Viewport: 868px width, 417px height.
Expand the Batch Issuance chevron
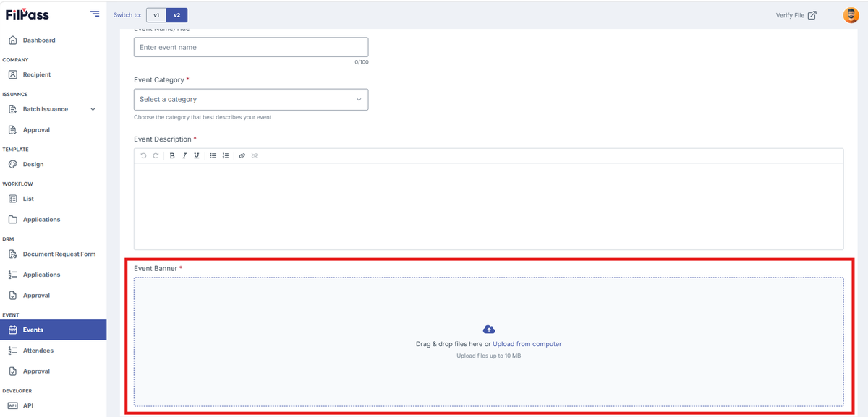(x=93, y=109)
